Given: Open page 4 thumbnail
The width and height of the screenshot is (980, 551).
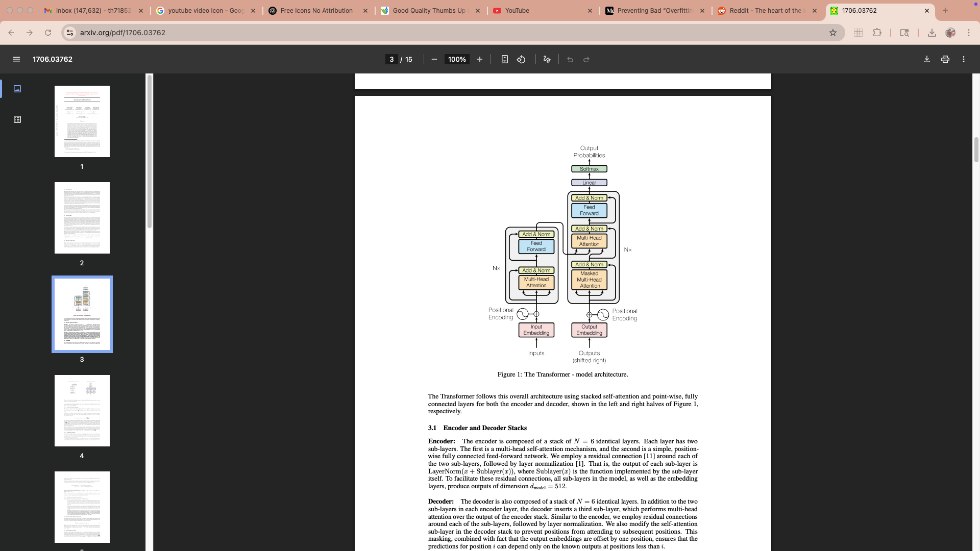Looking at the screenshot, I should point(82,411).
